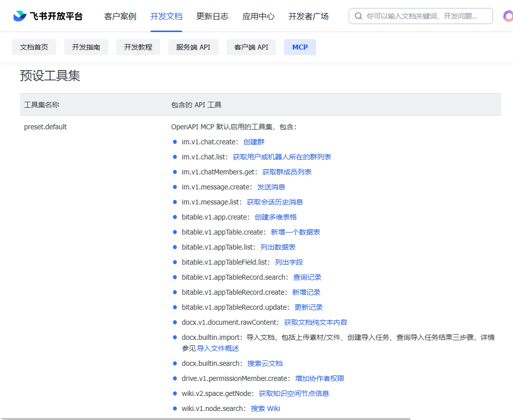Select the 服务端 API tab
This screenshot has width=513, height=420.
pyautogui.click(x=193, y=47)
